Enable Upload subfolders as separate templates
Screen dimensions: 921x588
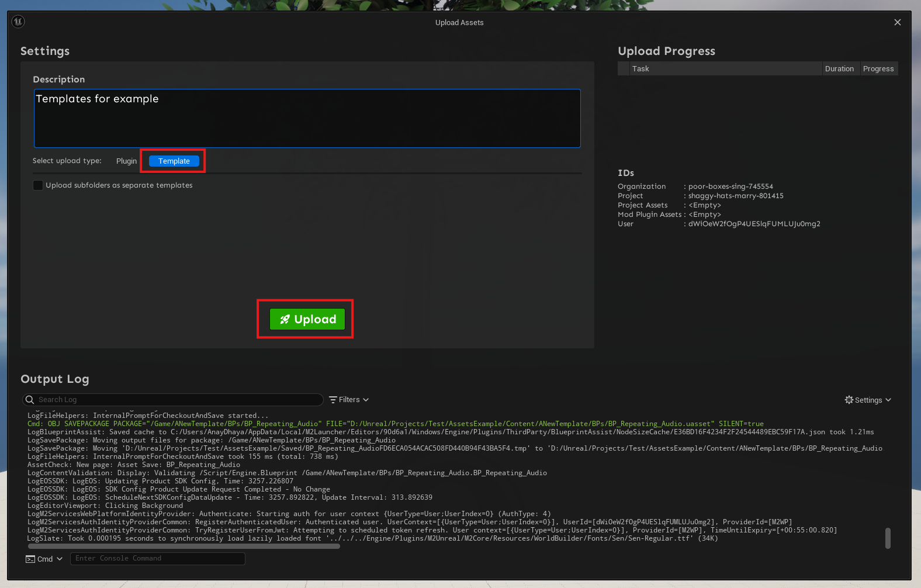(x=38, y=185)
